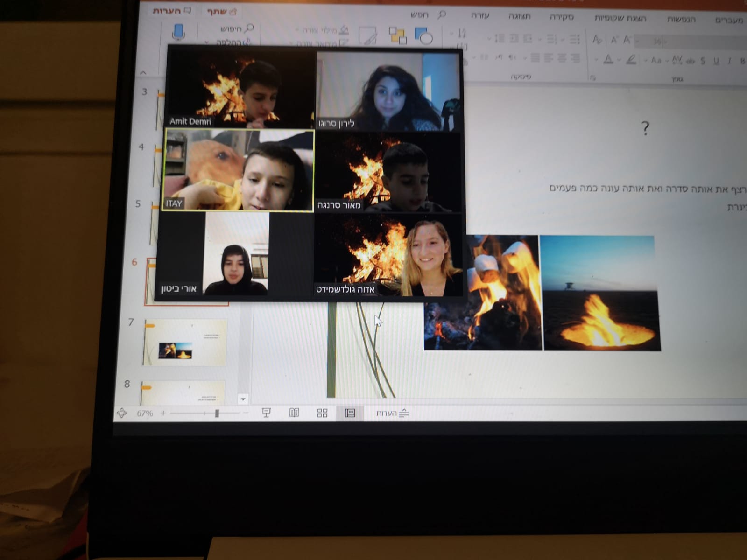Click the Decrease Font Size icon
The height and width of the screenshot is (560, 747).
click(x=614, y=40)
